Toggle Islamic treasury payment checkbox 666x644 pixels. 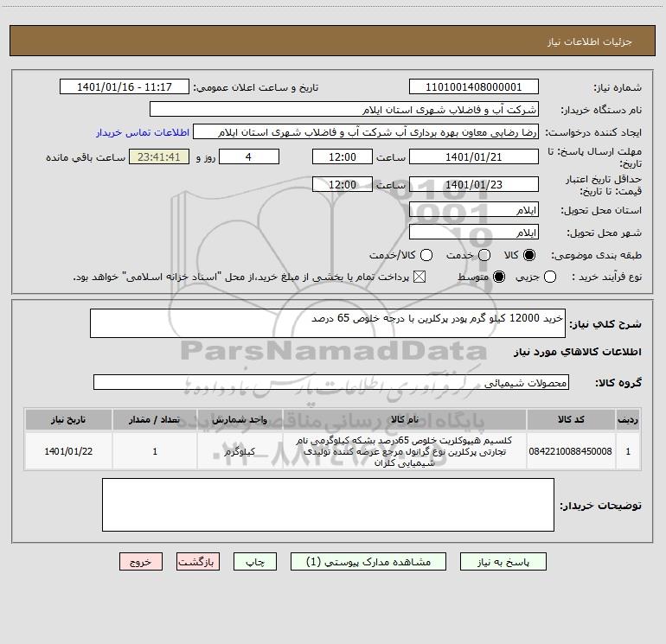[x=419, y=277]
